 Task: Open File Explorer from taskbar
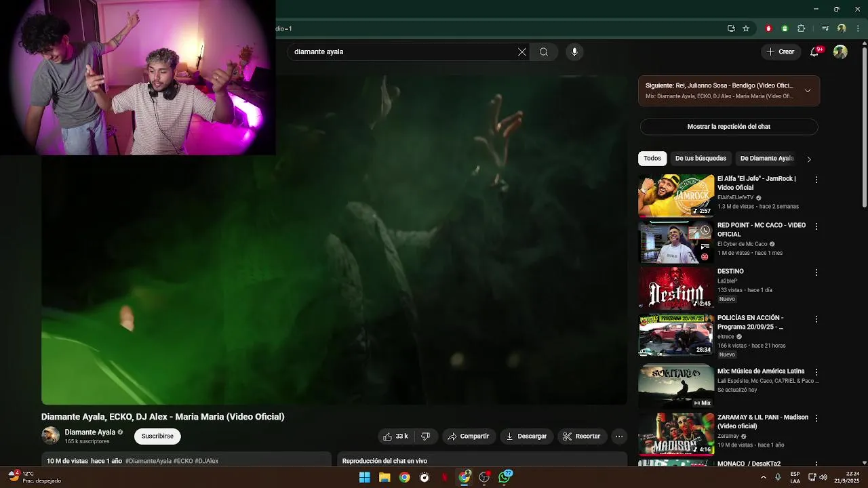click(x=384, y=477)
